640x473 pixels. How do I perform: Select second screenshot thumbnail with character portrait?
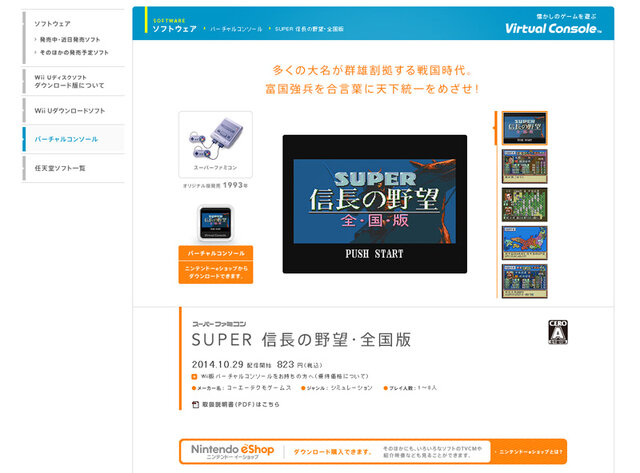coord(524,167)
